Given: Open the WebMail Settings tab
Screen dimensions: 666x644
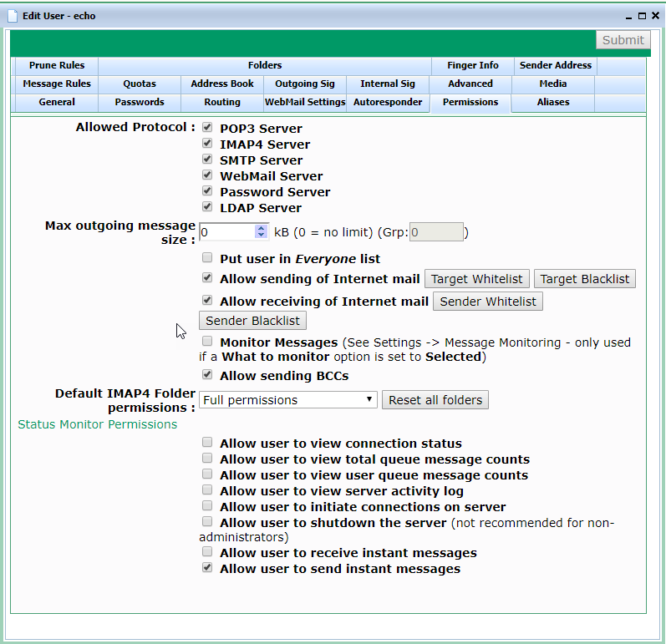Looking at the screenshot, I should click(x=305, y=102).
